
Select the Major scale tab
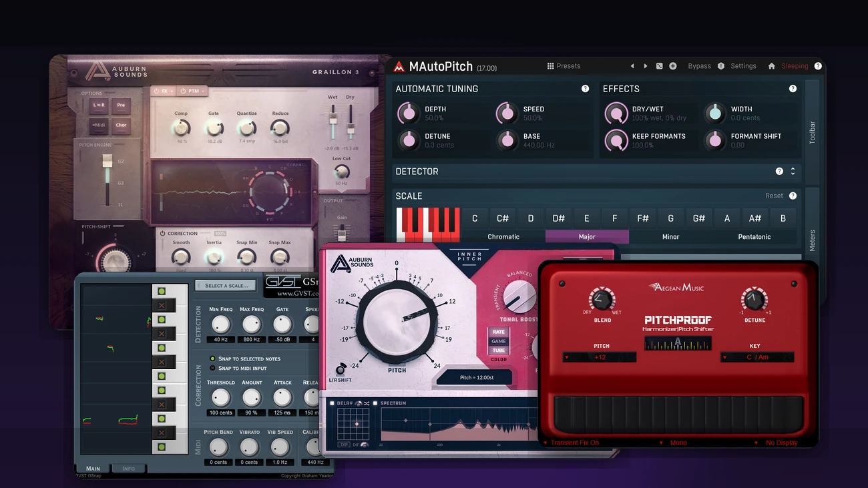click(587, 237)
